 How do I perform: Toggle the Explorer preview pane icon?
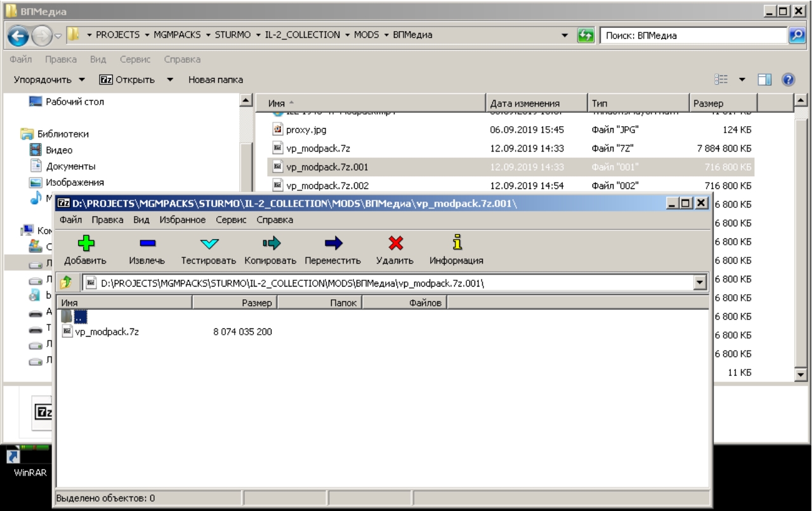[765, 80]
